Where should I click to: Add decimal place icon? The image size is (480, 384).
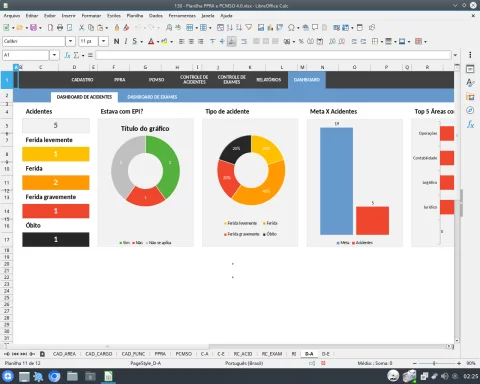pos(332,41)
